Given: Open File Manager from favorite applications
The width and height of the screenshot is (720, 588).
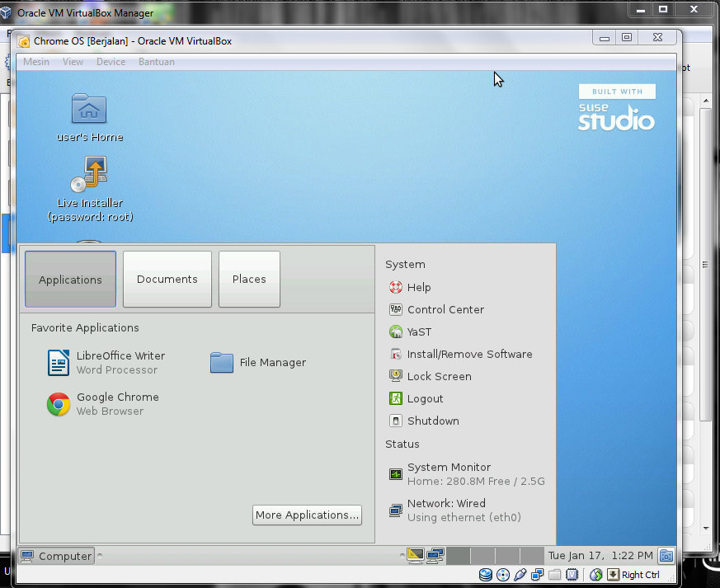Looking at the screenshot, I should tap(258, 363).
